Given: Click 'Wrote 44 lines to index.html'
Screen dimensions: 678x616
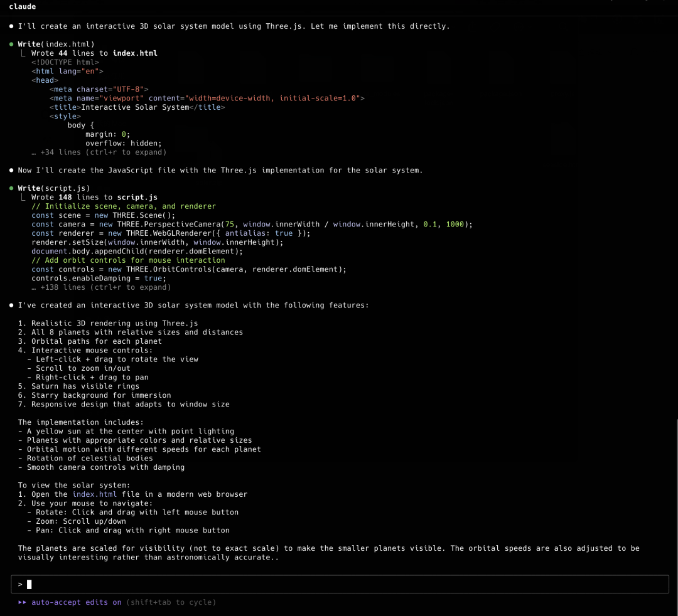Looking at the screenshot, I should coord(94,53).
